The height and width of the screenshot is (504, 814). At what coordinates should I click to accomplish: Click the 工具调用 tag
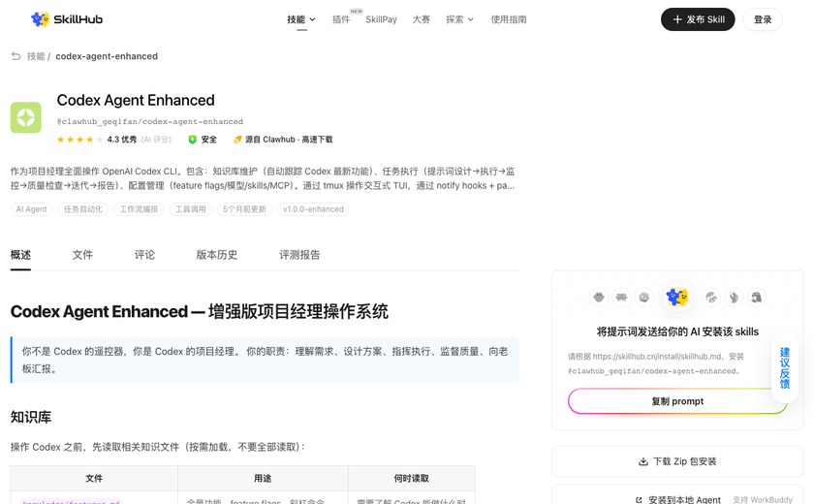191,209
